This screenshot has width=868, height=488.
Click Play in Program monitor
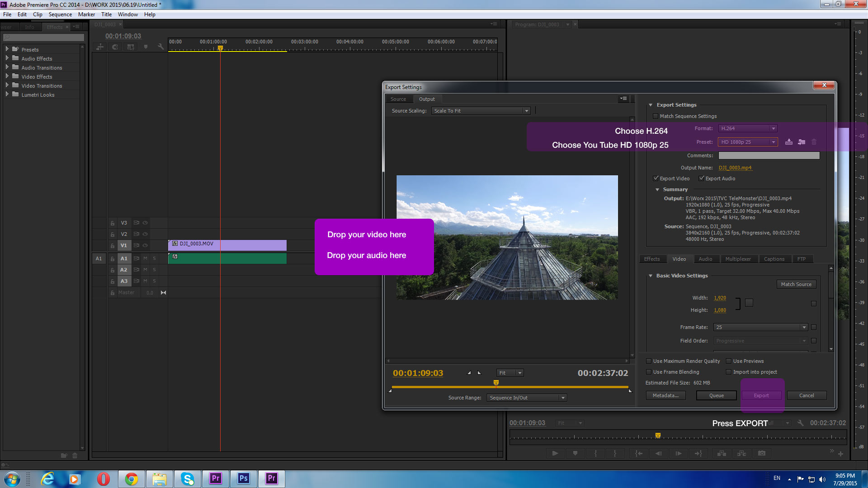pyautogui.click(x=555, y=453)
